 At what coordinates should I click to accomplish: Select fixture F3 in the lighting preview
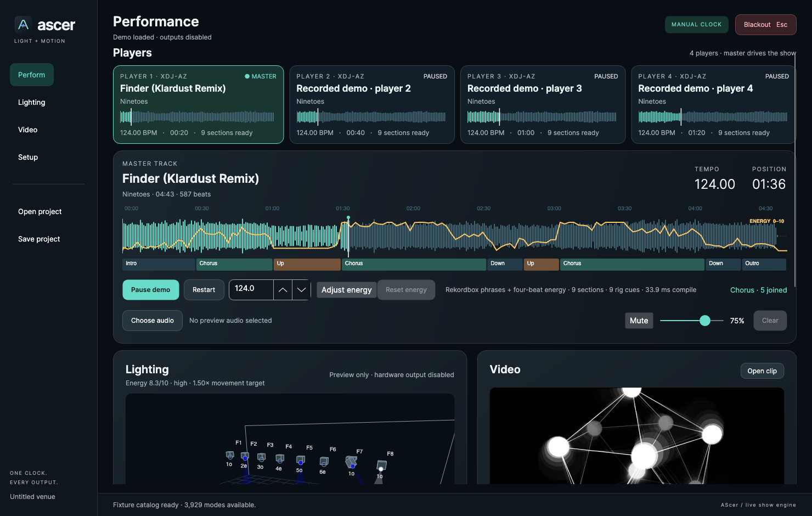click(x=262, y=457)
